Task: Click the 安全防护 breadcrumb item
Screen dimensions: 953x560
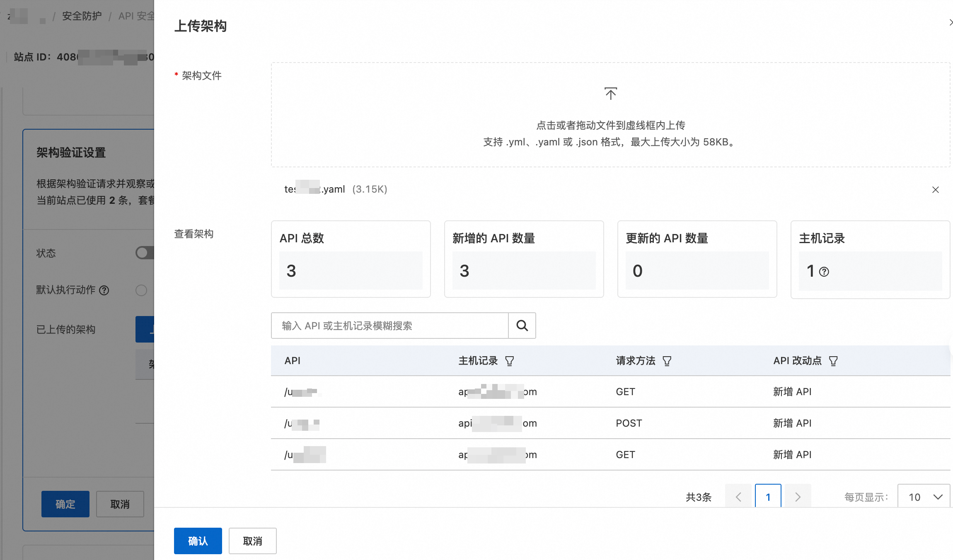Action: pyautogui.click(x=82, y=16)
